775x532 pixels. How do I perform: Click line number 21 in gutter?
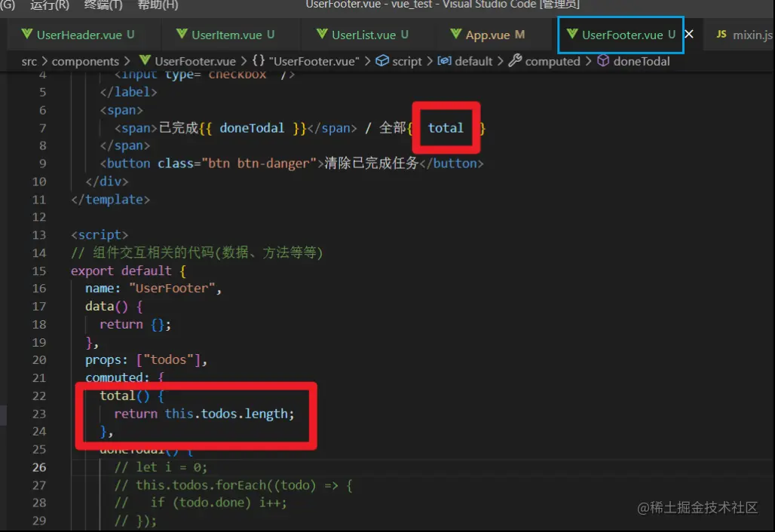coord(39,378)
